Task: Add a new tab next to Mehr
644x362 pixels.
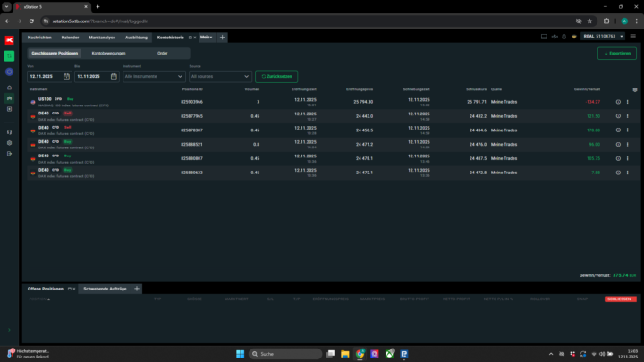Action: [x=222, y=38]
